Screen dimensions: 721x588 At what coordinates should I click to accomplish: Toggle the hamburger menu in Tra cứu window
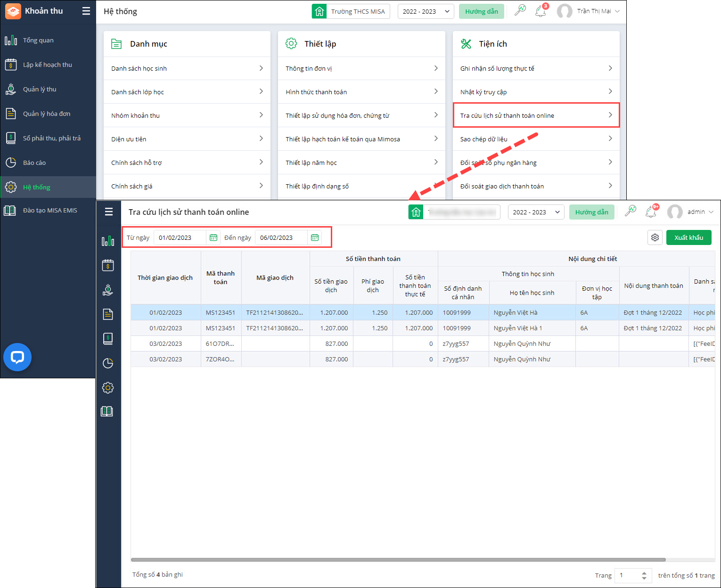109,212
